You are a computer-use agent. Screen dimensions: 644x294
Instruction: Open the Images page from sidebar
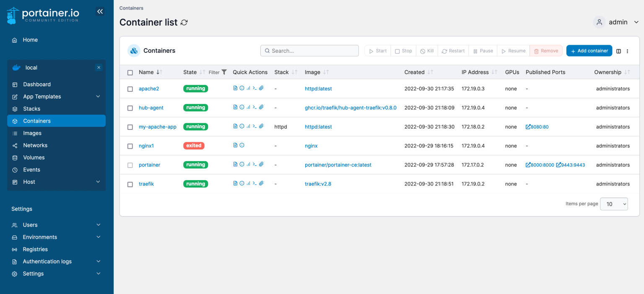coord(32,133)
